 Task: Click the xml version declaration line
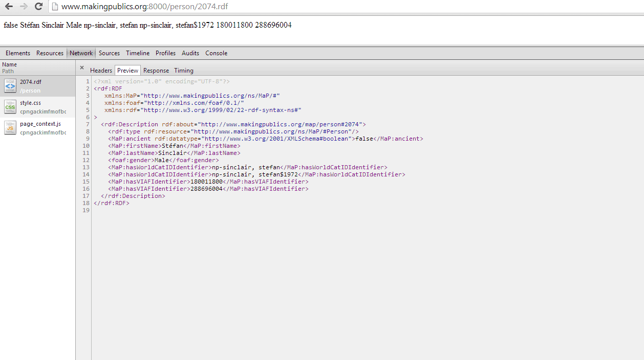pos(162,81)
